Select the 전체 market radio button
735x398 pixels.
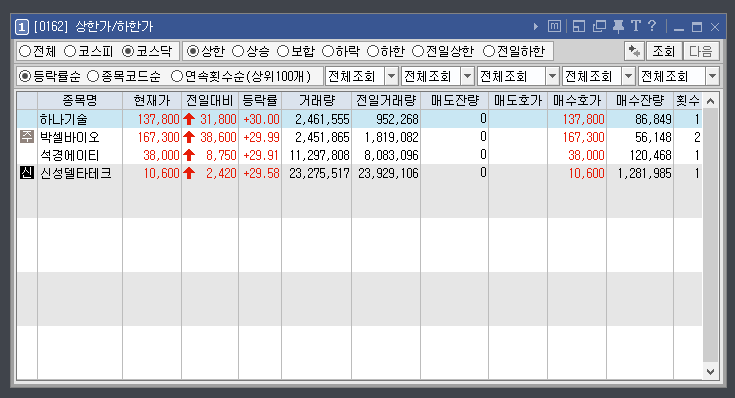(25, 51)
